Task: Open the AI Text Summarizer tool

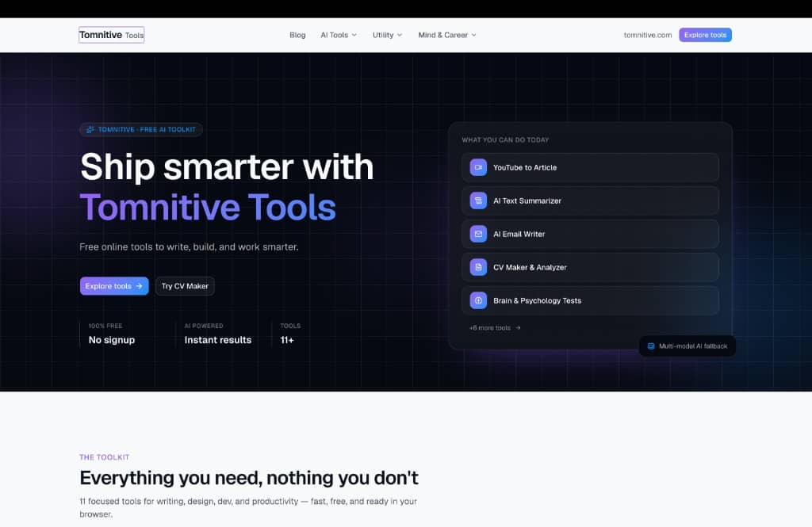Action: pyautogui.click(x=590, y=200)
